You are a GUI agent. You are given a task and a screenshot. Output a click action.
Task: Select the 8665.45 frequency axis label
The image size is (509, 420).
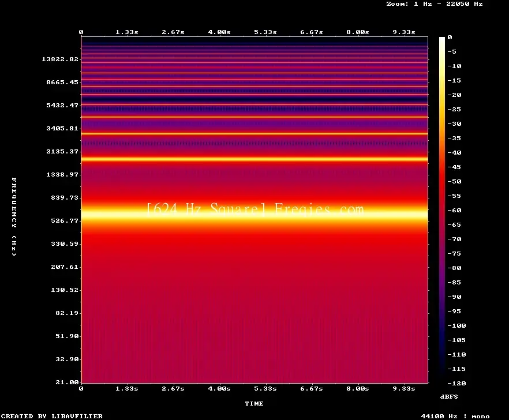(62, 82)
